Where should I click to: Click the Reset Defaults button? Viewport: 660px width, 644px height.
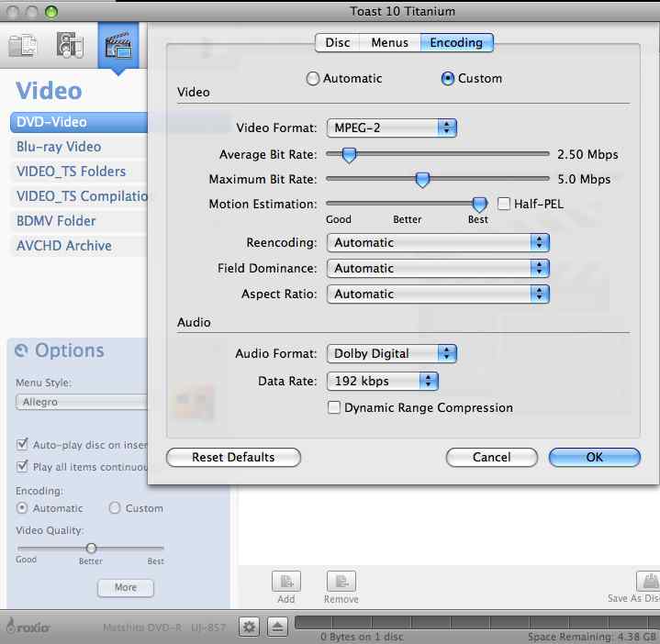(x=233, y=457)
